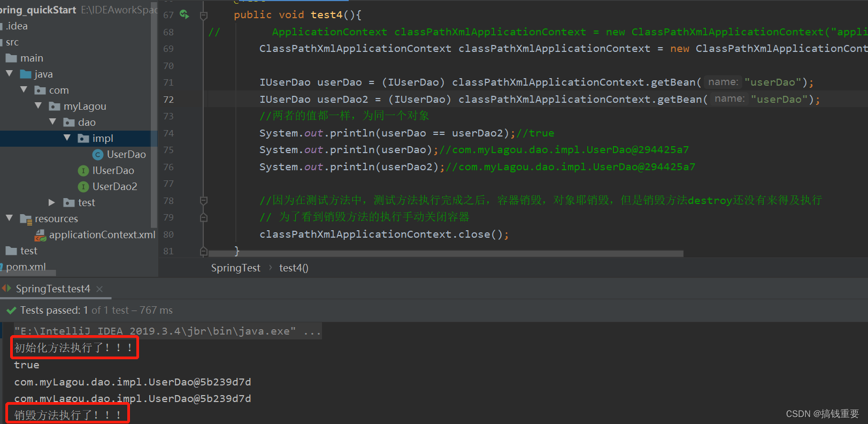This screenshot has height=424, width=868.
Task: Click the impl package folder icon
Action: (x=83, y=138)
